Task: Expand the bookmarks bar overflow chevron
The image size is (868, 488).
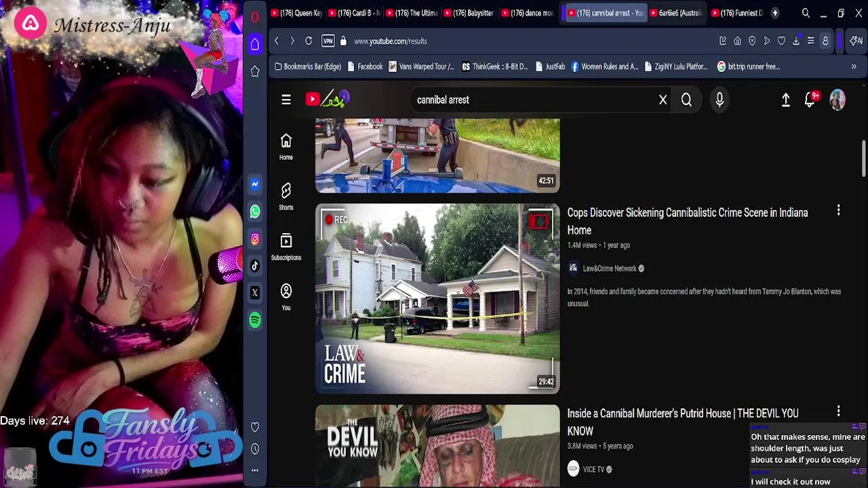Action: point(854,66)
